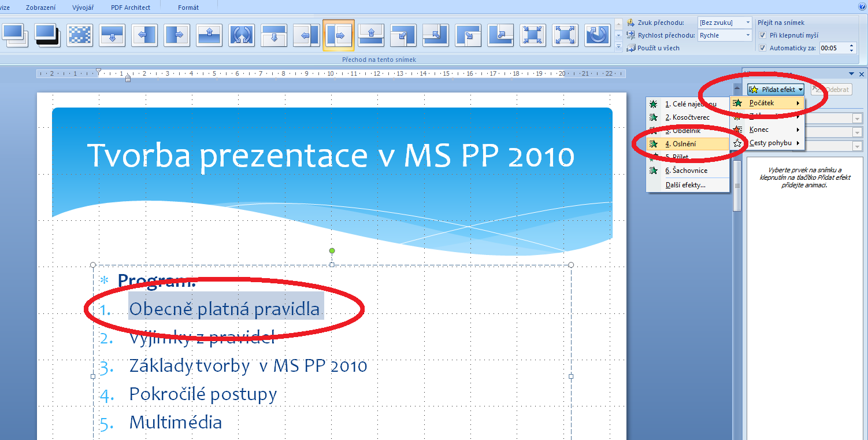Click the outlined star beside Cesty pohybu

(x=737, y=143)
